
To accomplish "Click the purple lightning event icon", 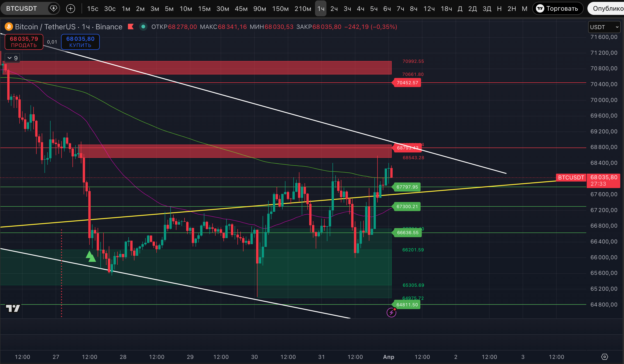I will 391,312.
